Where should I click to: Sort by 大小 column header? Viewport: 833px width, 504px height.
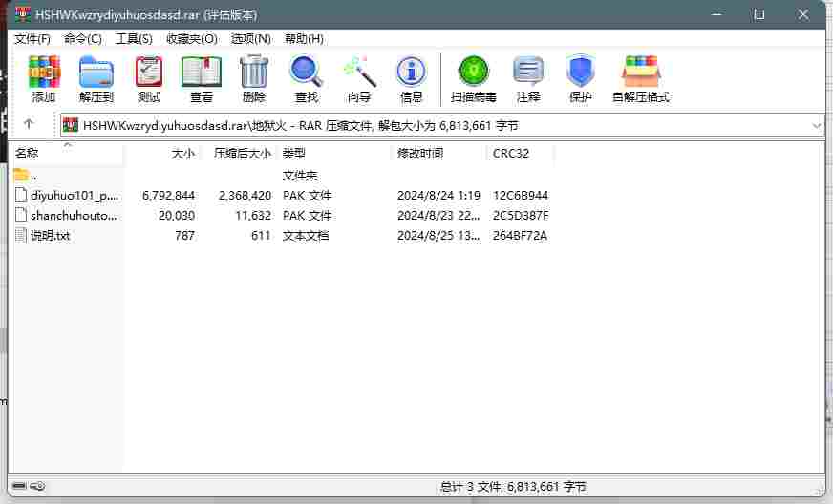tap(162, 154)
